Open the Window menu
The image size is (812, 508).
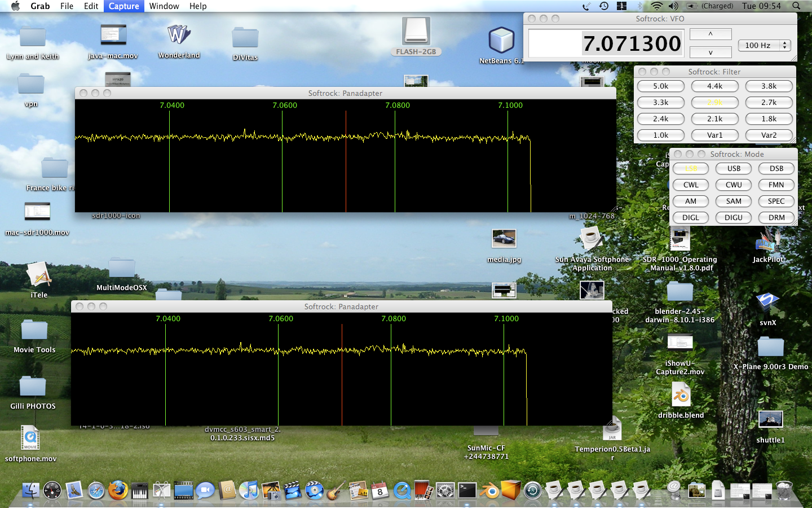click(164, 6)
